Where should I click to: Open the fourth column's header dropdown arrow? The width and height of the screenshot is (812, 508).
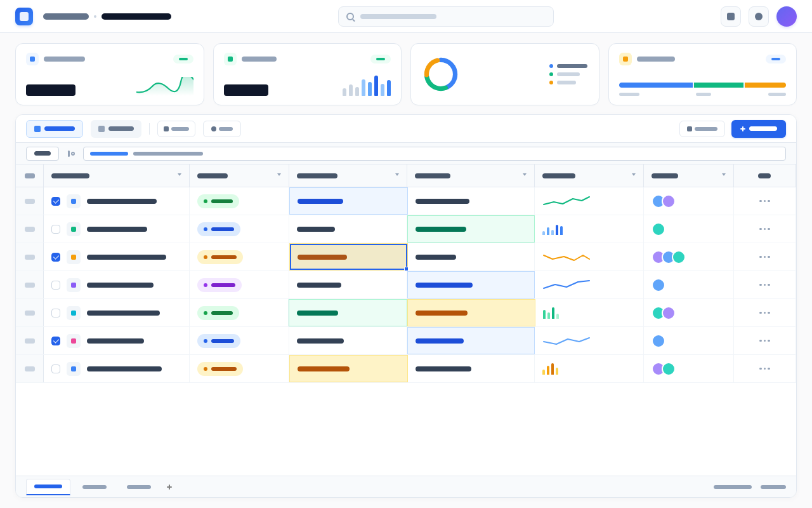click(x=525, y=175)
